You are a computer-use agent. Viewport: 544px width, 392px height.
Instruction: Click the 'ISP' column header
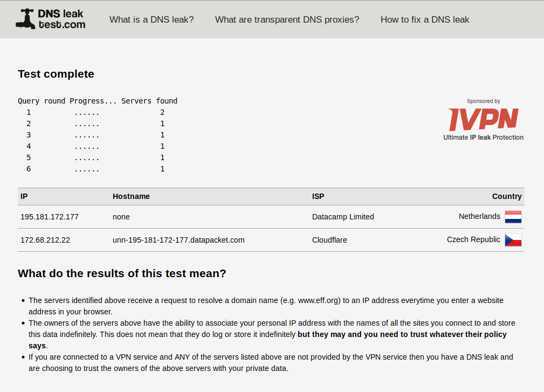point(318,196)
